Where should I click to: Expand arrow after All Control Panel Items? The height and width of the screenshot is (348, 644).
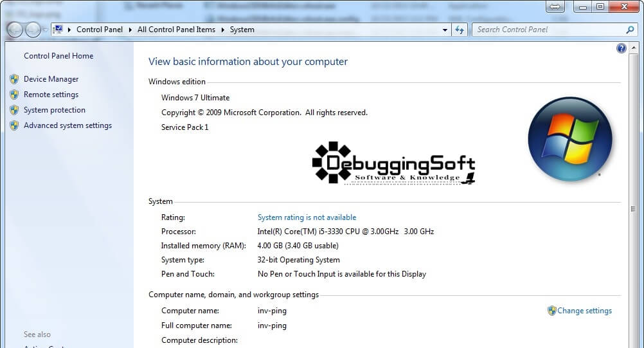tap(222, 30)
